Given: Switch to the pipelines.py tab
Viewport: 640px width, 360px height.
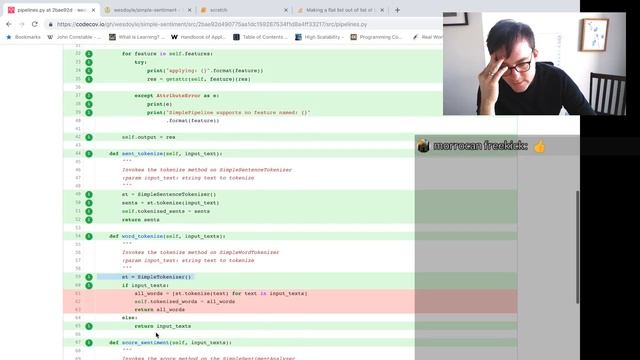Looking at the screenshot, I should point(51,10).
